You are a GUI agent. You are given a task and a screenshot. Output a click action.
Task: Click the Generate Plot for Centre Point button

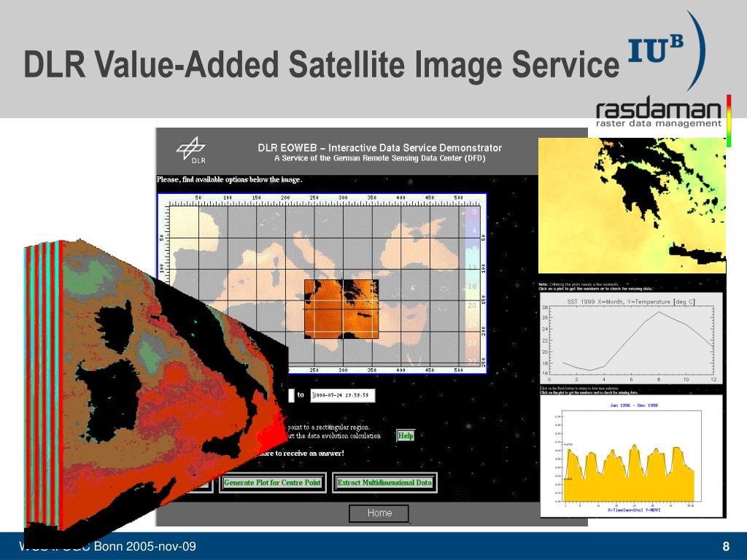273,483
